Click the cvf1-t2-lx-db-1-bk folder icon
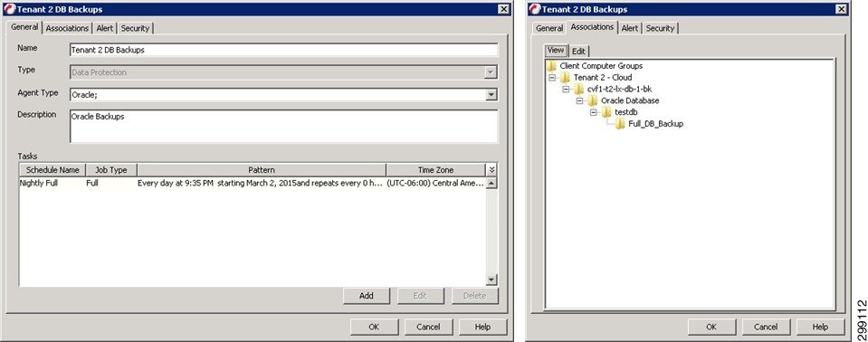This screenshot has height=342, width=868. coord(578,89)
